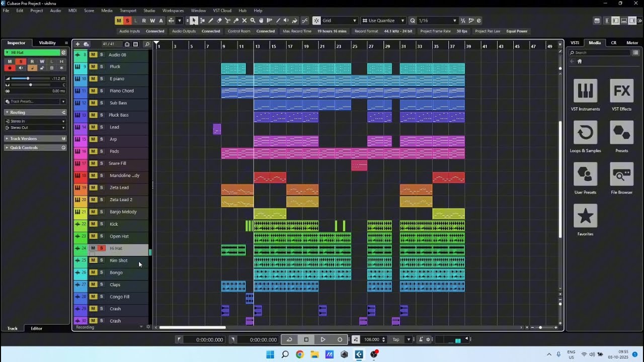Open Loops & Samples browser
The width and height of the screenshot is (644, 362).
tap(585, 137)
